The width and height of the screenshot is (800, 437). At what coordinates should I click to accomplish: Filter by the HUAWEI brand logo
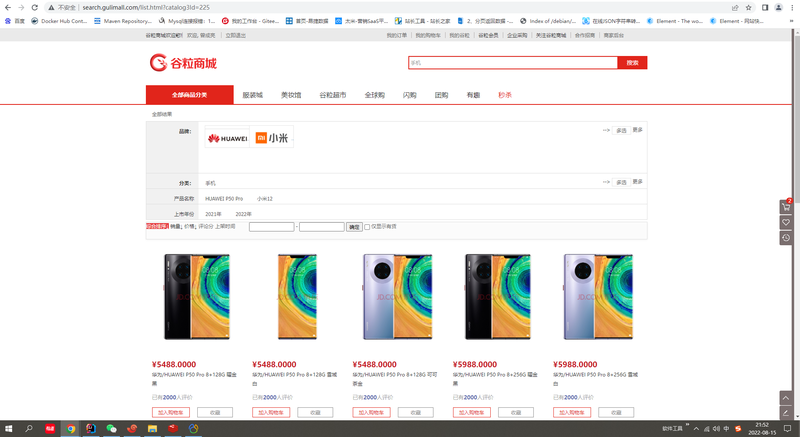pyautogui.click(x=228, y=138)
